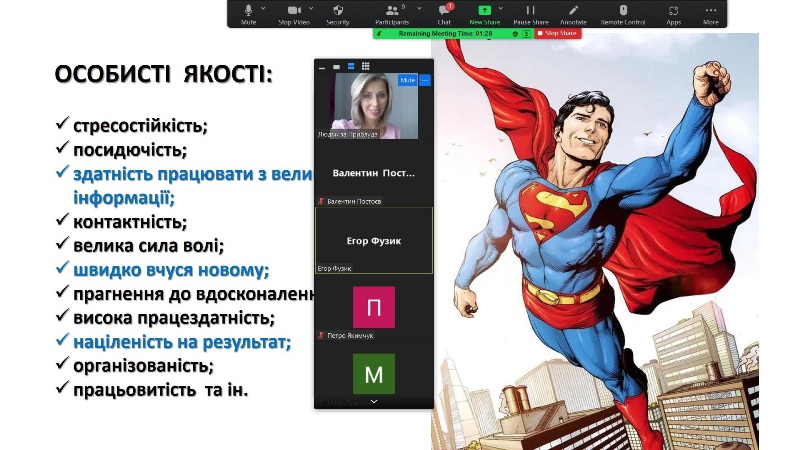Open three-dots menu on host video tile
The height and width of the screenshot is (450, 800).
[x=424, y=80]
